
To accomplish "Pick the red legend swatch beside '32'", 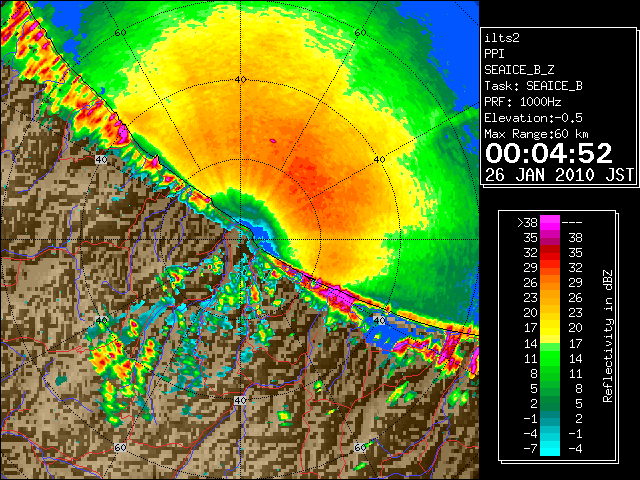I will [x=550, y=253].
